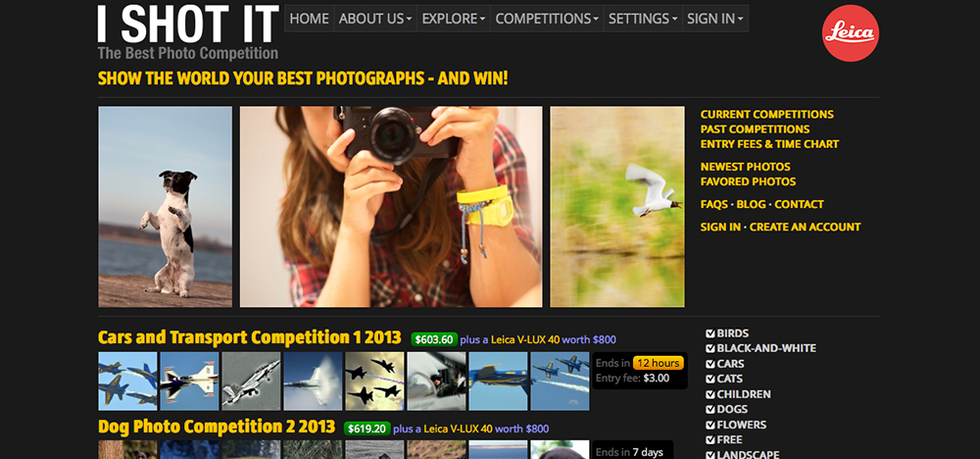Click the 'Entry fee: $3.00' text
This screenshot has height=459, width=980.
point(632,379)
